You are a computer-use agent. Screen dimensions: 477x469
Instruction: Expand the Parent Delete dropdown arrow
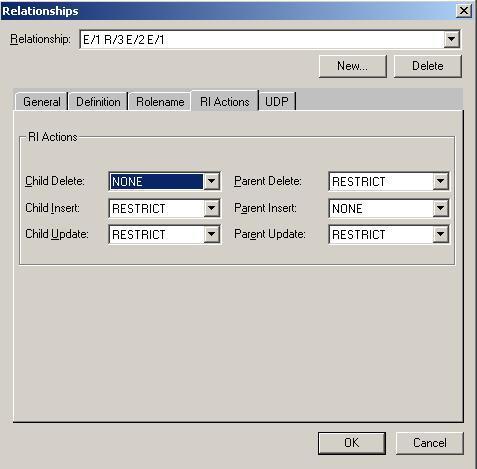click(441, 181)
